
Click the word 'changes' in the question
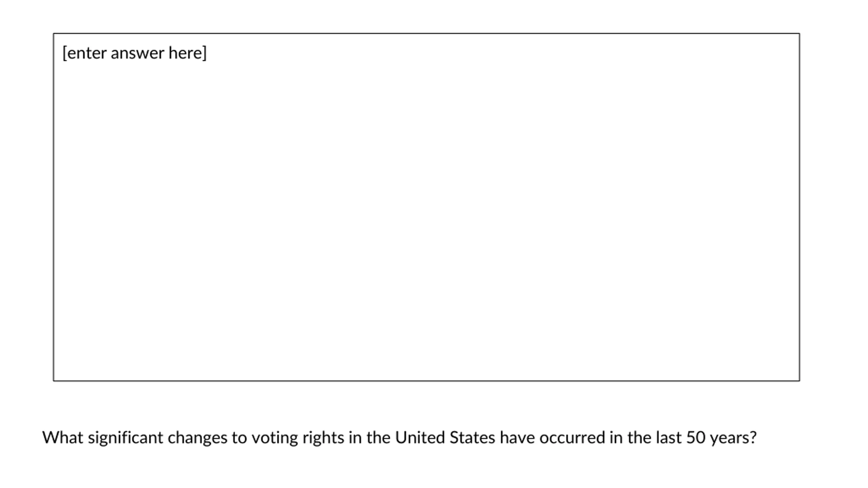pyautogui.click(x=197, y=438)
